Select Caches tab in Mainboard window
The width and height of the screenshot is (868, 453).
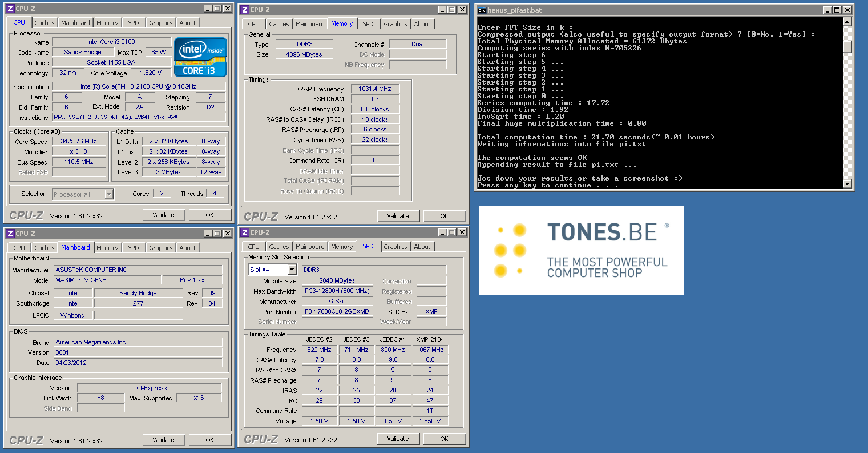(45, 248)
